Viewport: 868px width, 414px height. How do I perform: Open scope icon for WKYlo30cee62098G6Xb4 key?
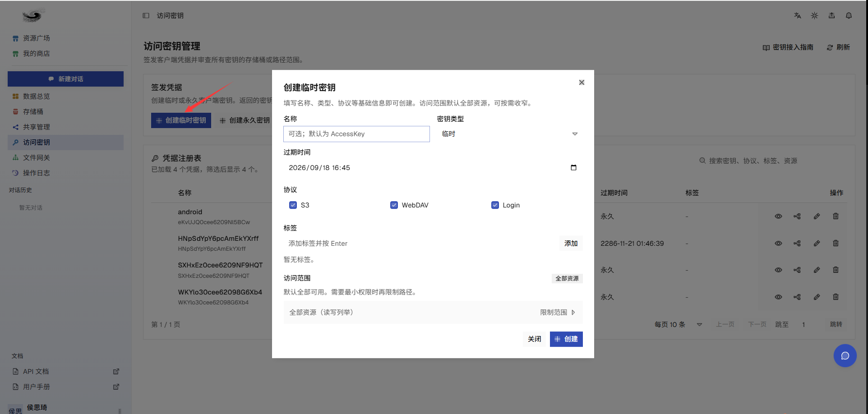[797, 297]
